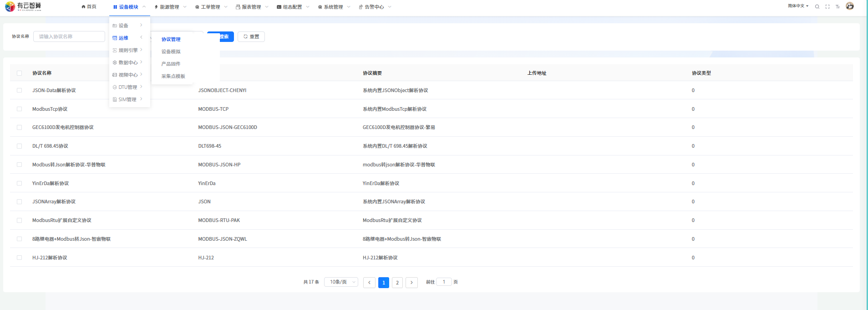Expand the 规则引擎 submenu

pos(128,50)
